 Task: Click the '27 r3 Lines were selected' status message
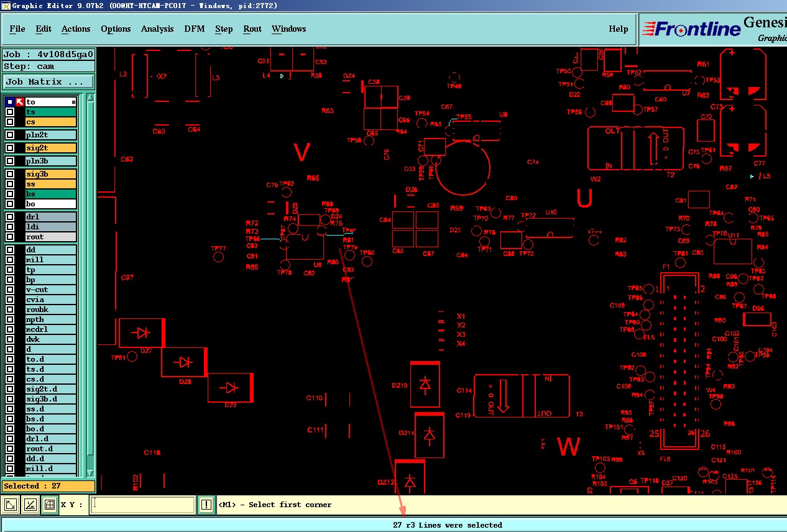[448, 525]
